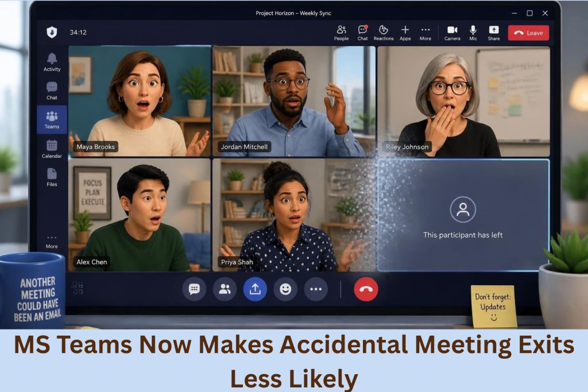Maximize the meeting window
The width and height of the screenshot is (588, 392).
[529, 13]
